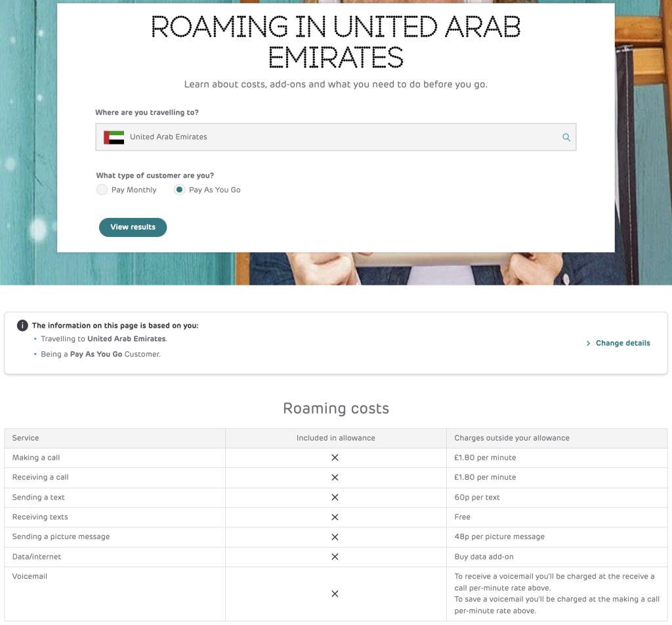Viewport: 672px width, 625px height.
Task: Click the 'Where are you travelling to?' label
Action: (147, 112)
